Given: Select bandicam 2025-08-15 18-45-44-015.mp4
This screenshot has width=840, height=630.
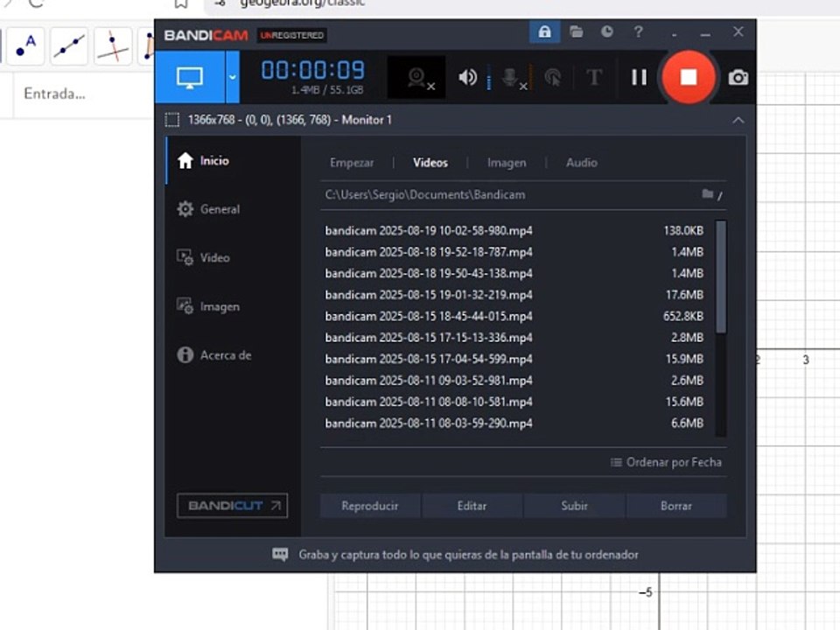Looking at the screenshot, I should click(514, 317).
